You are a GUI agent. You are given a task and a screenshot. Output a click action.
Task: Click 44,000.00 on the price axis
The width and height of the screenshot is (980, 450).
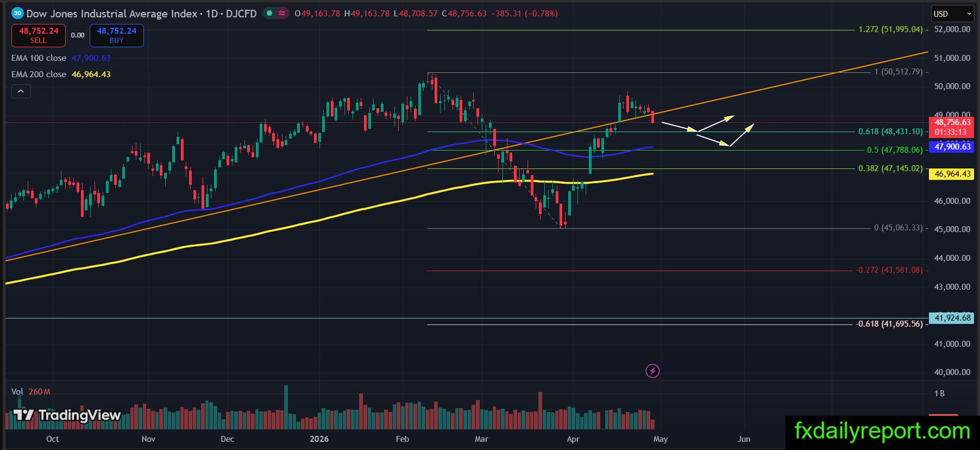[x=952, y=258]
